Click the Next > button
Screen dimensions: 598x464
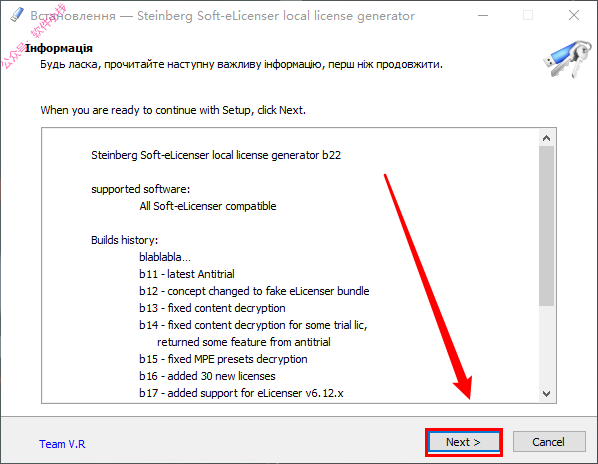(x=463, y=442)
